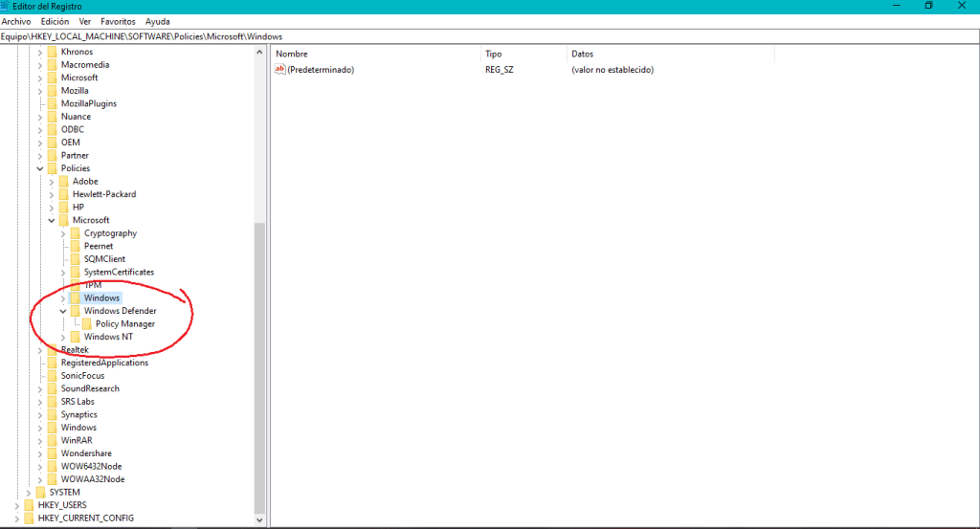
Task: Expand the SystemCertificates key
Action: pos(63,273)
